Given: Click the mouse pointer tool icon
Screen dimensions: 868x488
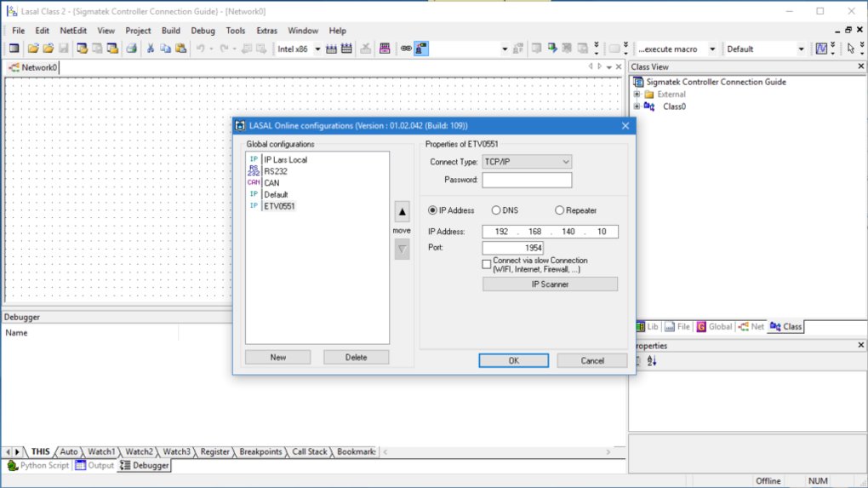Looking at the screenshot, I should (851, 49).
